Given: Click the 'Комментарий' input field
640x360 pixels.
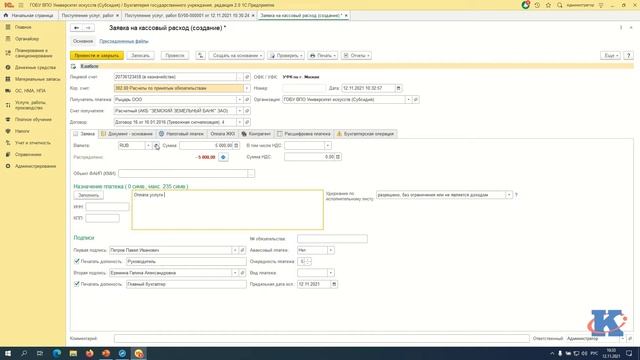Looking at the screenshot, I should pos(322,338).
